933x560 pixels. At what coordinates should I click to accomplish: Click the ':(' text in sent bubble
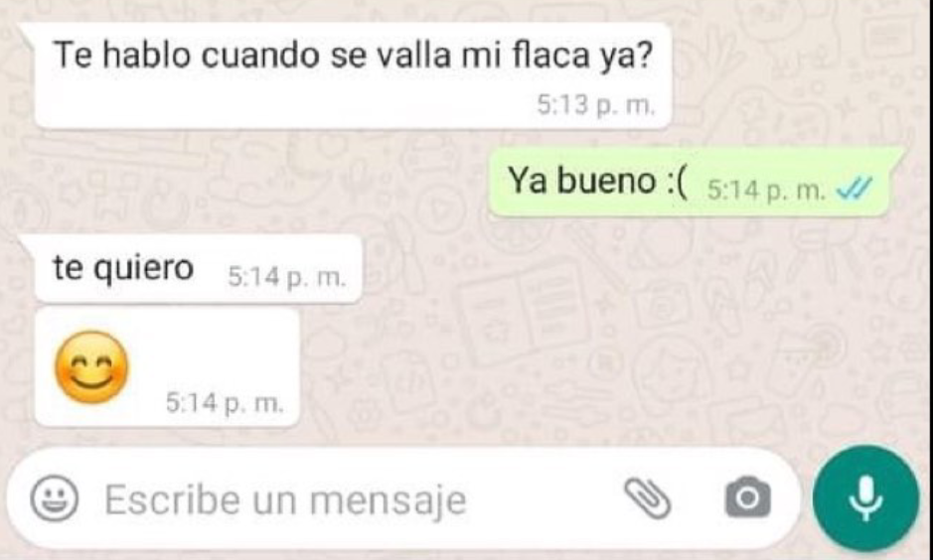coord(676,182)
